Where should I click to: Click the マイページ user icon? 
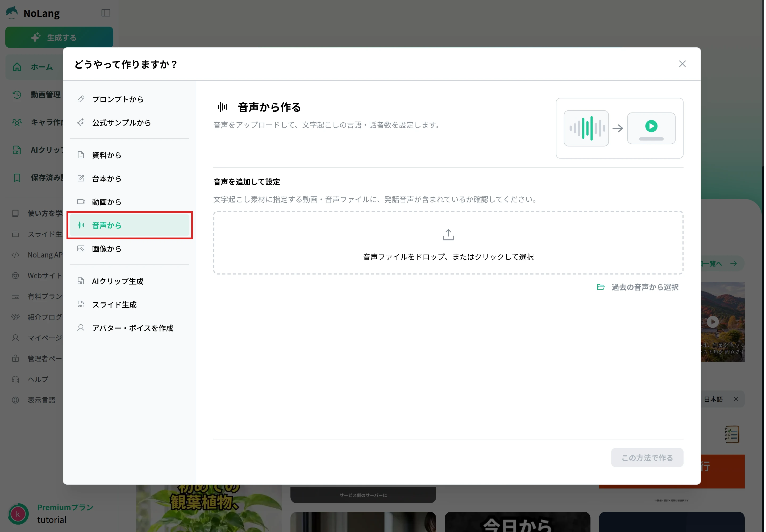(15, 338)
